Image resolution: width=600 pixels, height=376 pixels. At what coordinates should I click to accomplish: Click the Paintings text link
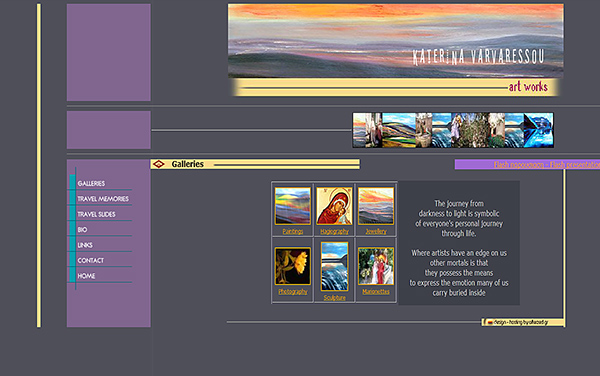[293, 231]
